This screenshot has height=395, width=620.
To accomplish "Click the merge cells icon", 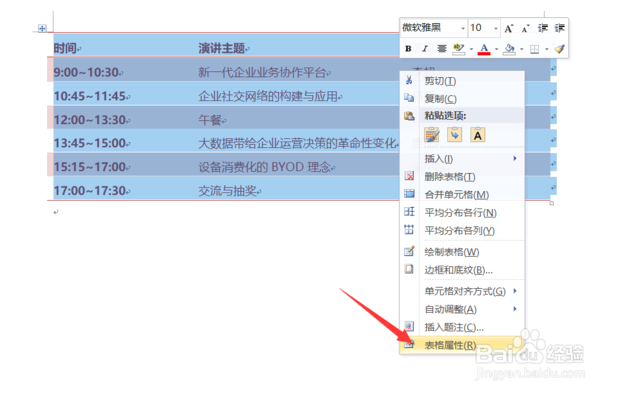I will [x=409, y=194].
